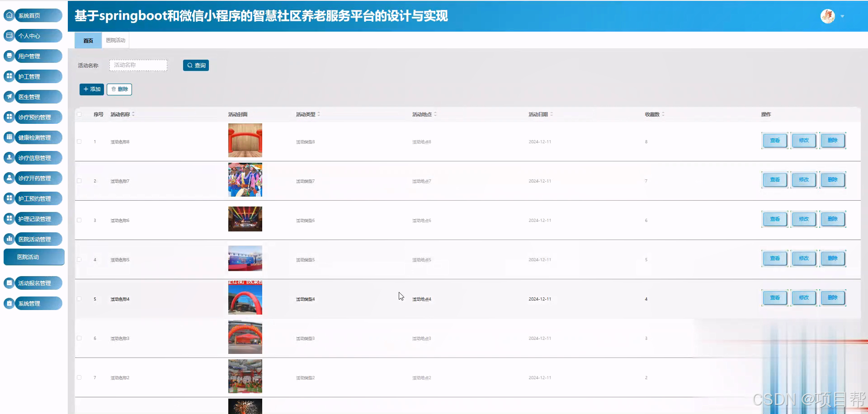The height and width of the screenshot is (414, 868).
Task: Click the 诊疗信息管理 person icon
Action: pyautogui.click(x=9, y=157)
